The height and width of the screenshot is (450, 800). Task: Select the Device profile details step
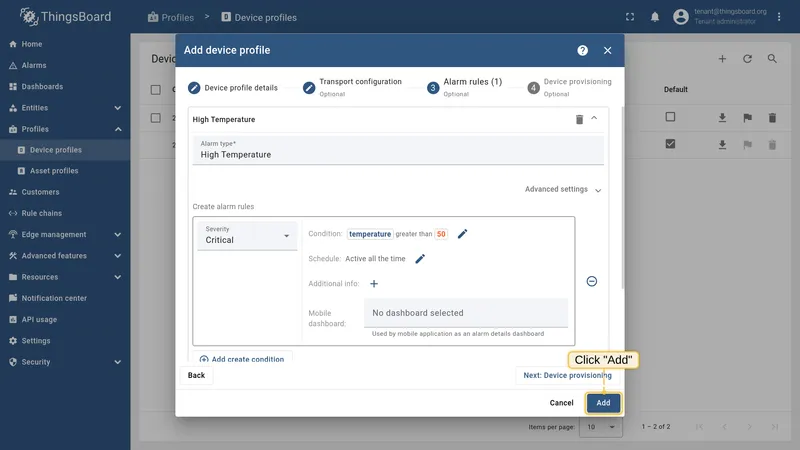pyautogui.click(x=233, y=88)
